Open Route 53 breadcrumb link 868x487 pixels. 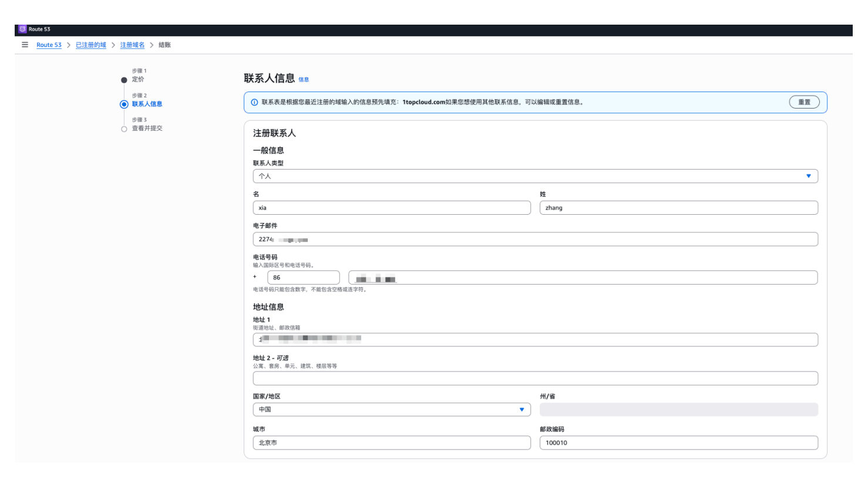49,45
